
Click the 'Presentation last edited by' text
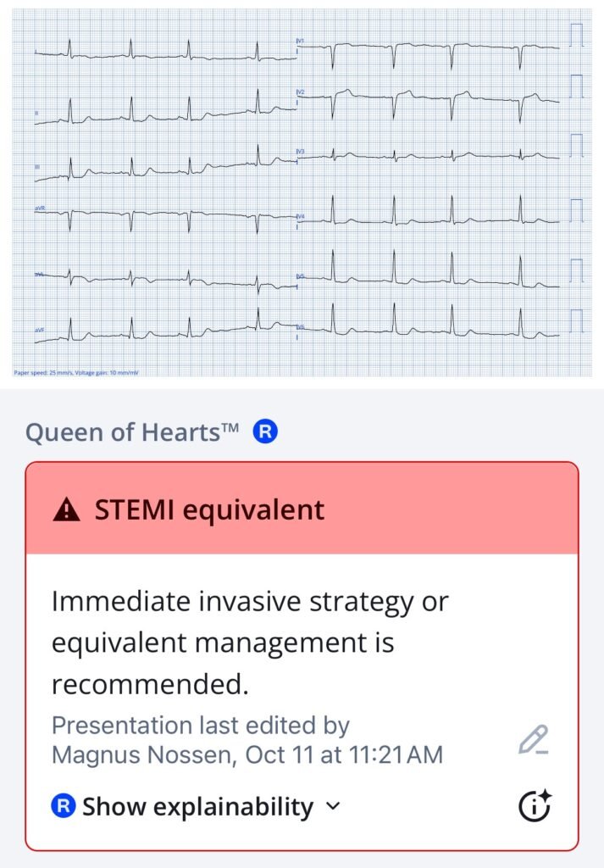(x=201, y=726)
